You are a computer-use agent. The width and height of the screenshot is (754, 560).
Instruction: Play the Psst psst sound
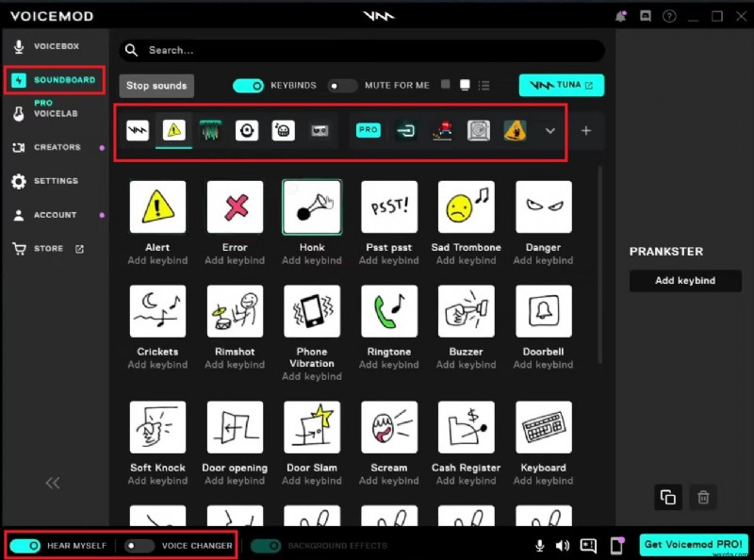point(389,206)
